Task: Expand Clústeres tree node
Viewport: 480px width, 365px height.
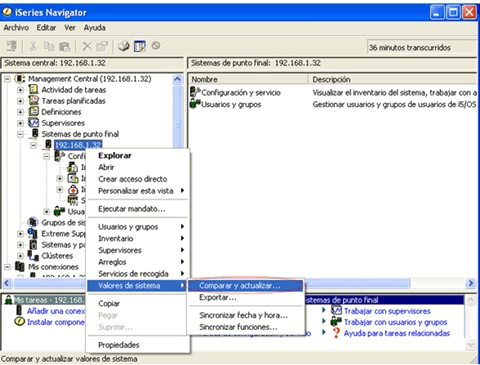Action: 20,256
